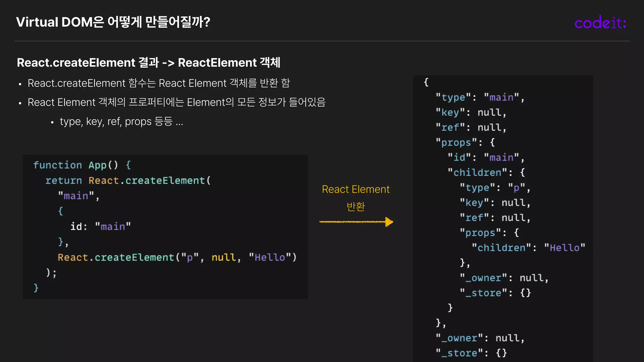Click the JSON line '"children": {'
Viewport: 644px width, 362px height.
486,172
